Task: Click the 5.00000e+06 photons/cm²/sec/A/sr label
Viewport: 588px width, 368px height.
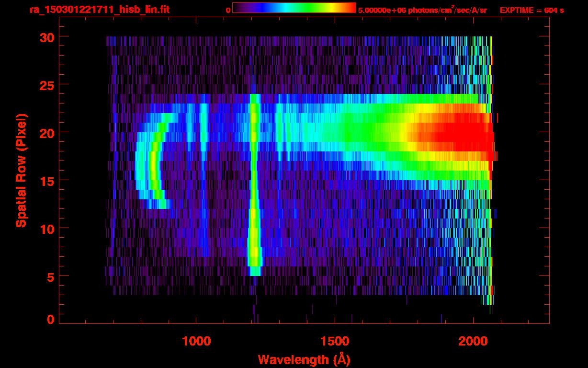Action: click(422, 10)
